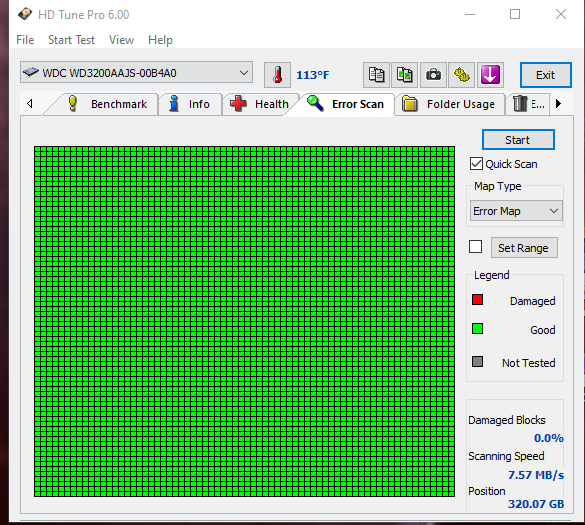
Task: Select the Error Scan tab
Action: (x=345, y=104)
